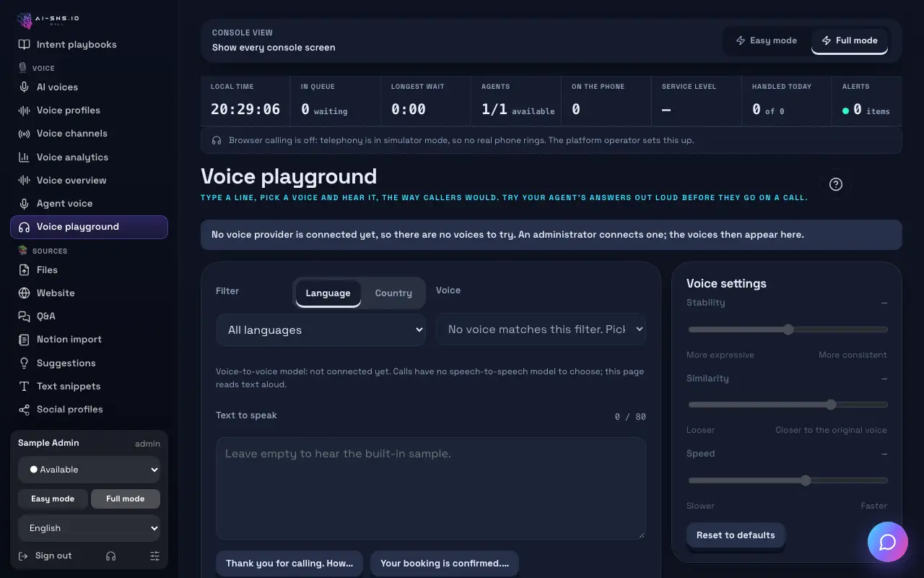Open the Voice selection dropdown
The width and height of the screenshot is (924, 578).
(541, 329)
